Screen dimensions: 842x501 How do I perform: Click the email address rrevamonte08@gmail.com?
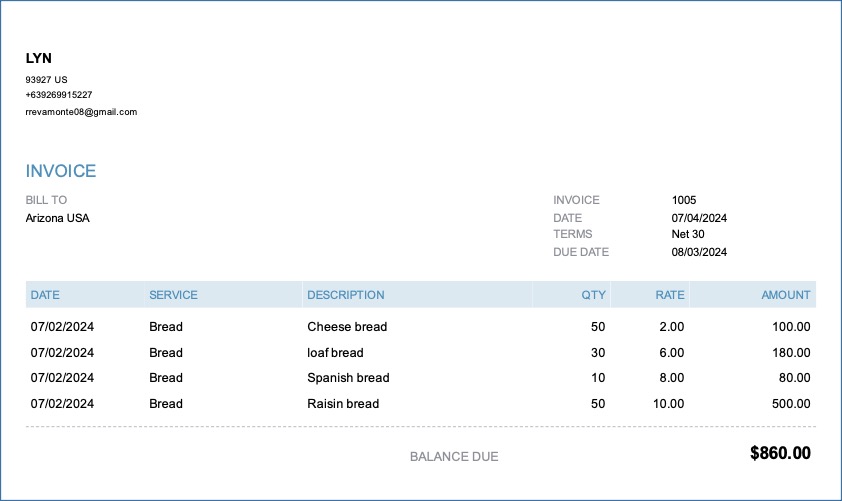[x=81, y=112]
